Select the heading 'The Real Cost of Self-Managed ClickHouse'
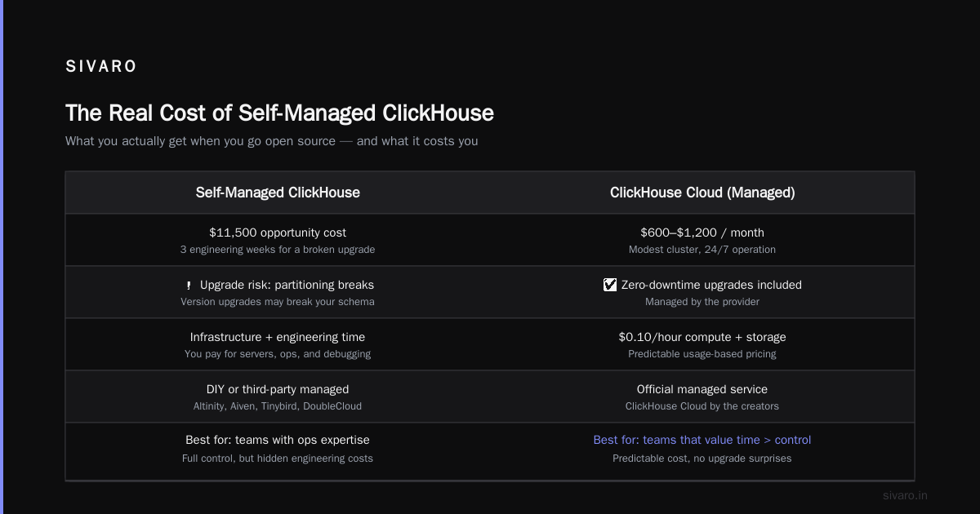The image size is (980, 514). tap(279, 113)
